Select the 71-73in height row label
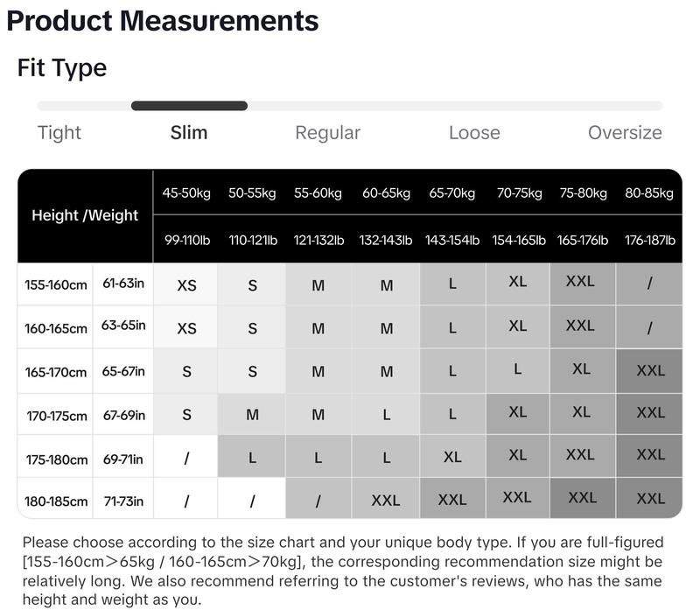 pyautogui.click(x=123, y=501)
